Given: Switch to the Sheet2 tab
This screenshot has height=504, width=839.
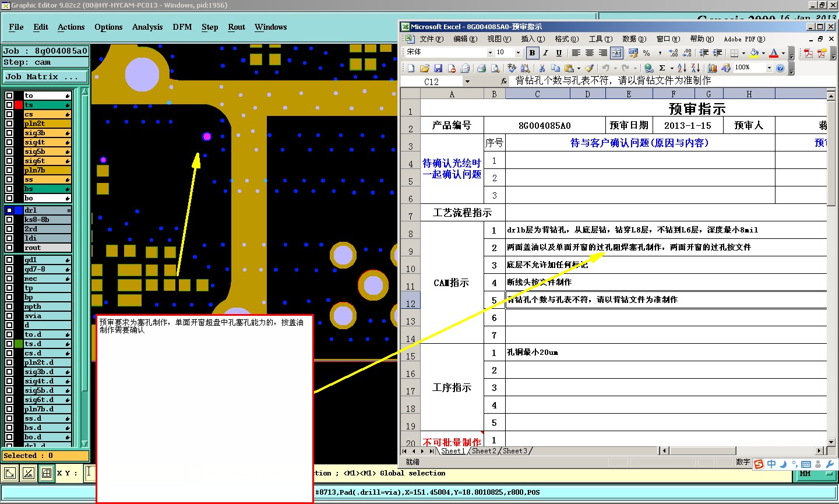Looking at the screenshot, I should [484, 451].
